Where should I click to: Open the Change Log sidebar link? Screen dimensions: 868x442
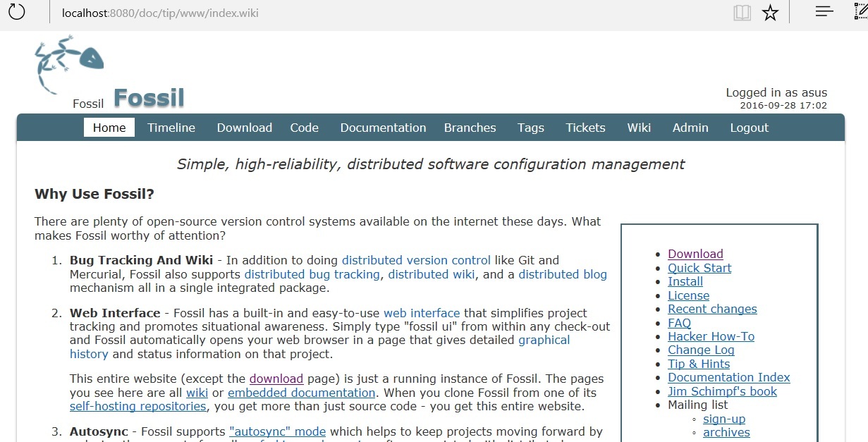click(702, 350)
